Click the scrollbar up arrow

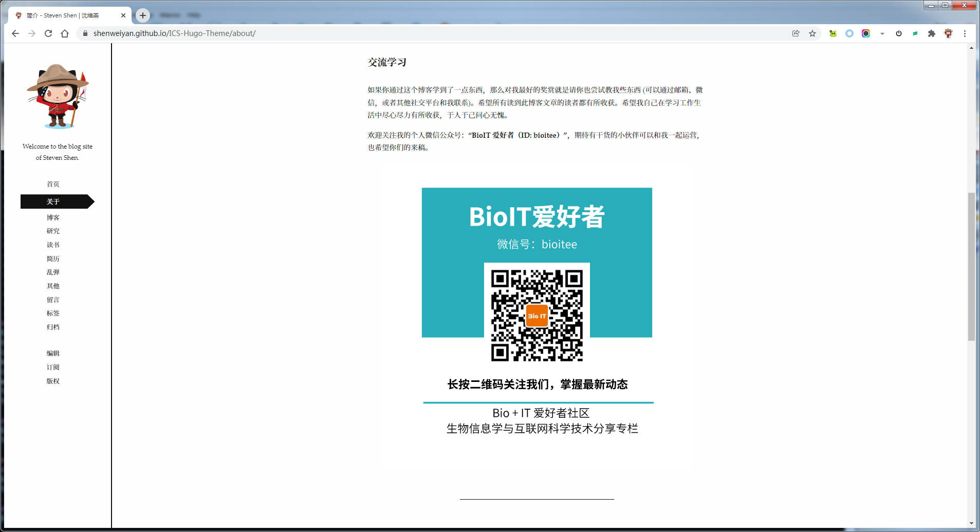pyautogui.click(x=971, y=48)
